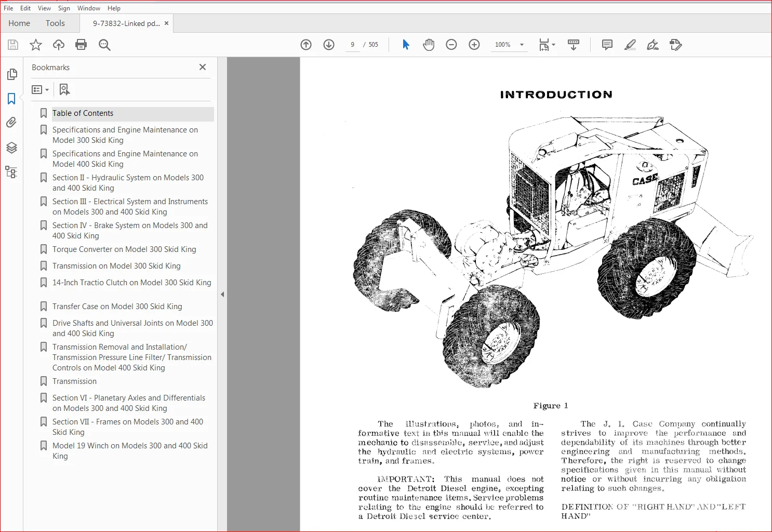The width and height of the screenshot is (772, 532).
Task: Zoom out with the minus button
Action: tap(451, 45)
